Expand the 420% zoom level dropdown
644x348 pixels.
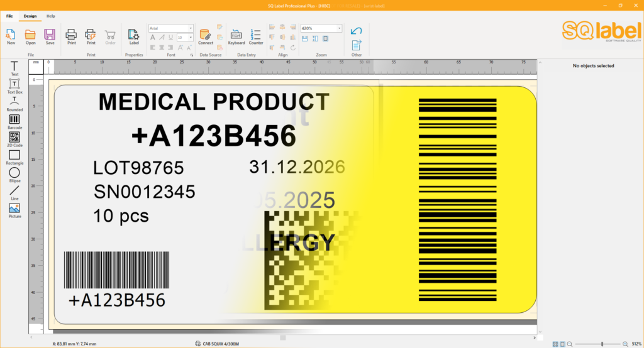[x=340, y=28]
